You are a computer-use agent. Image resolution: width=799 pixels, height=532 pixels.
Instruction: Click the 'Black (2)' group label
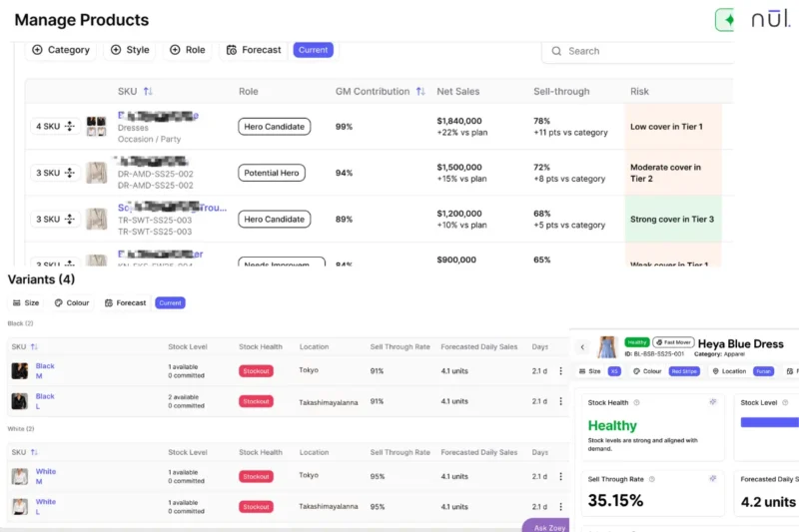click(20, 323)
